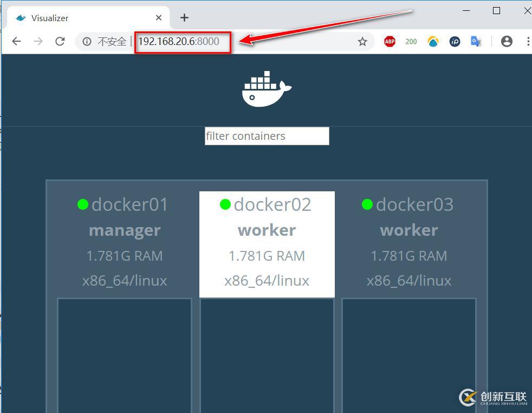Click docker01's x86_64/linux label
Image resolution: width=532 pixels, height=413 pixels.
point(125,281)
